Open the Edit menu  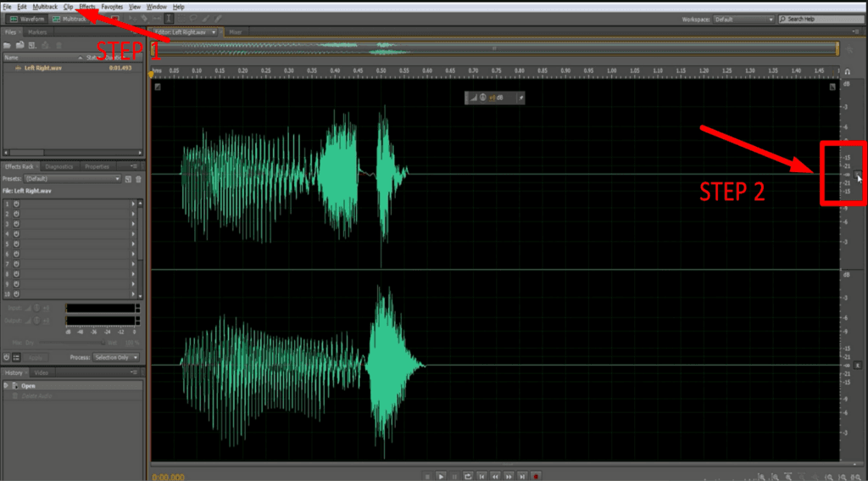click(x=21, y=7)
